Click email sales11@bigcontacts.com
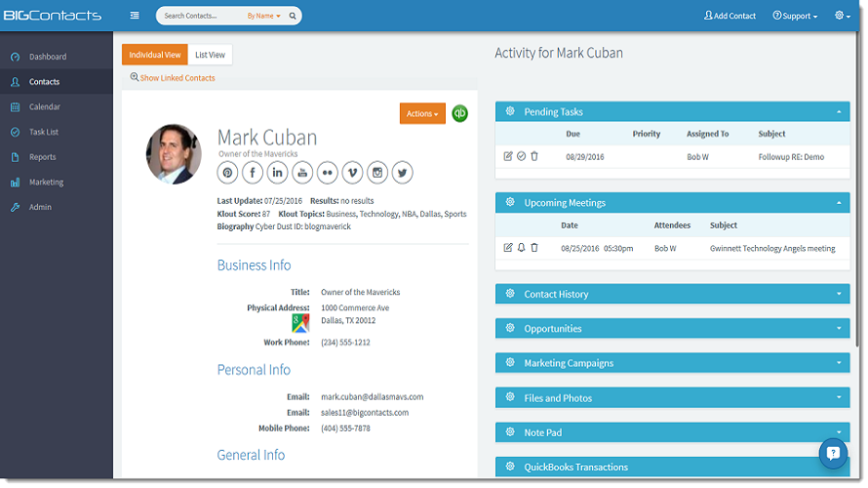Viewport: 868px width, 488px height. [x=365, y=413]
